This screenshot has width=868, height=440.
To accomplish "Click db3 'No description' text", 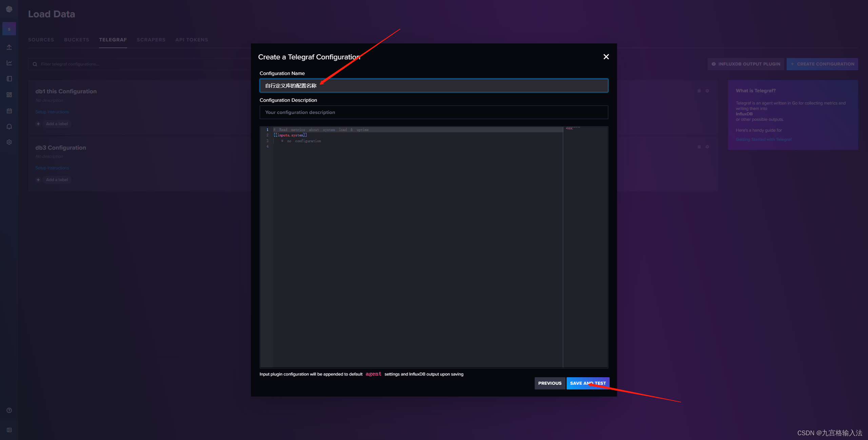I will click(50, 156).
